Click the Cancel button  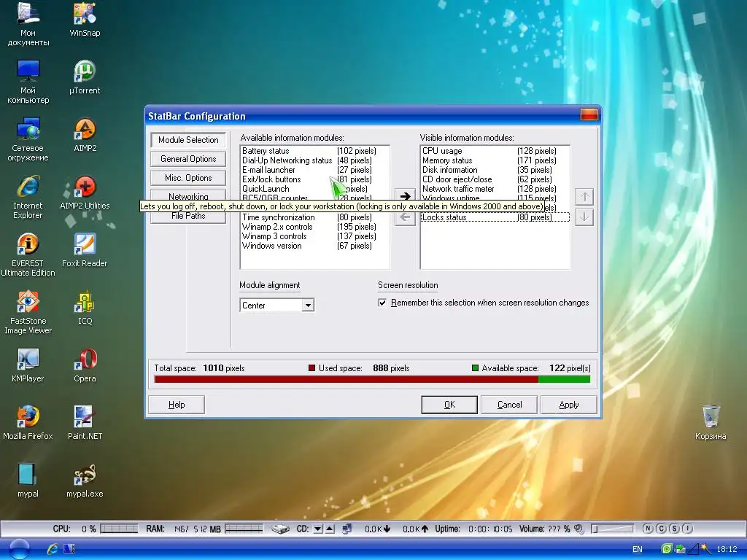pyautogui.click(x=509, y=405)
